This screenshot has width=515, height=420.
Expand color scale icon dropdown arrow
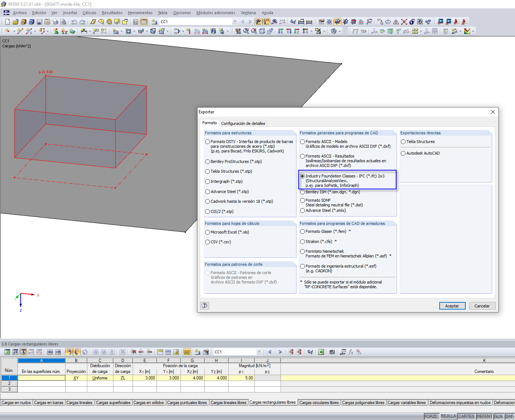(473, 31)
